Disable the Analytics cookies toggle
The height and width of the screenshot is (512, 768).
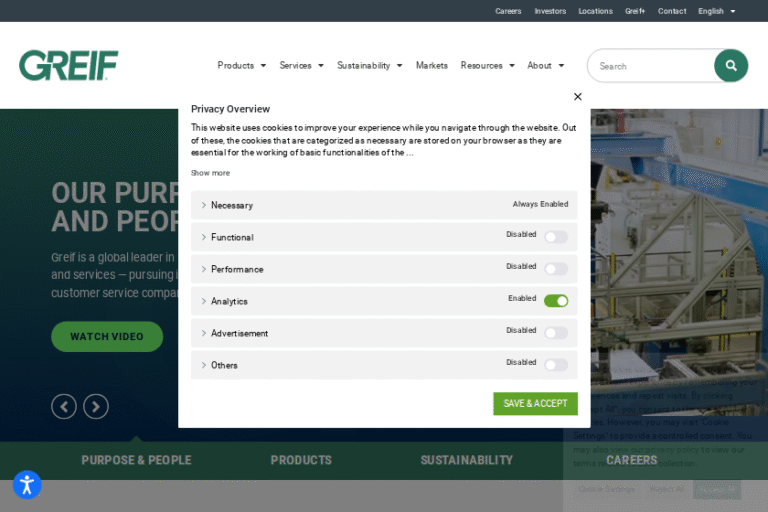556,301
